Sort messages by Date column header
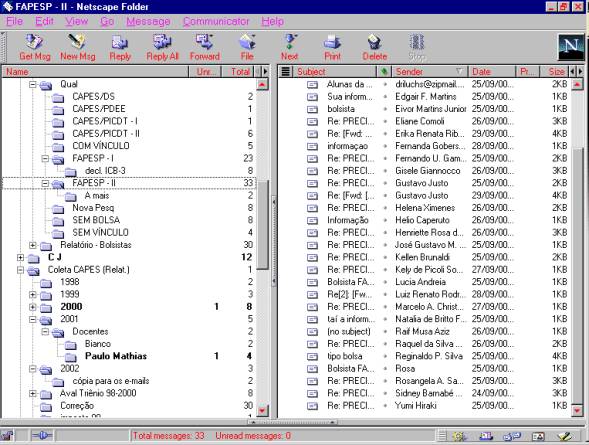 pyautogui.click(x=491, y=71)
